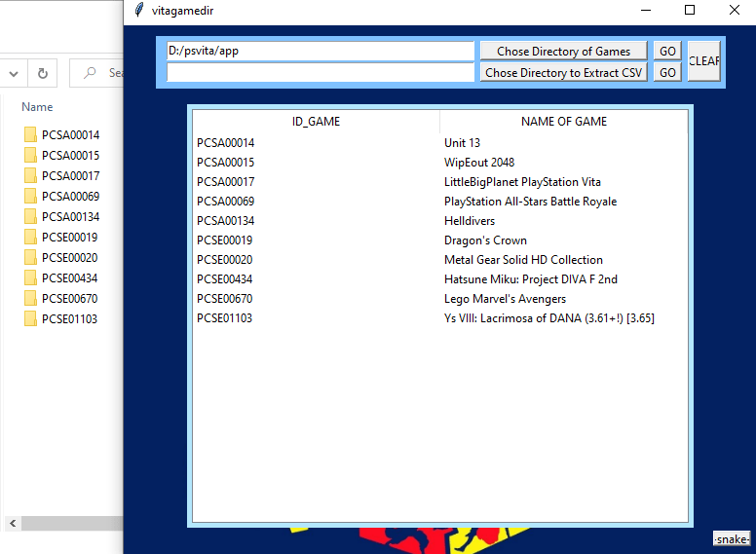756x554 pixels.
Task: Click PCSA00014 folder name in Explorer
Action: 70,135
